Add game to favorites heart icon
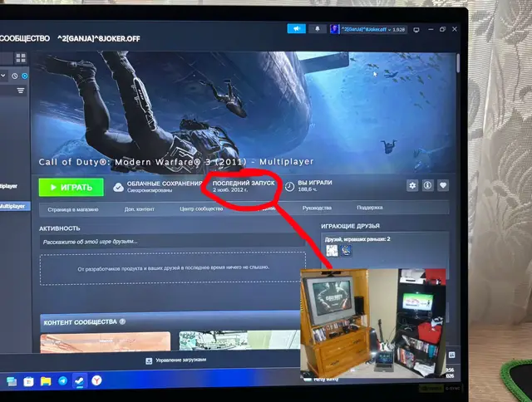 coord(443,185)
